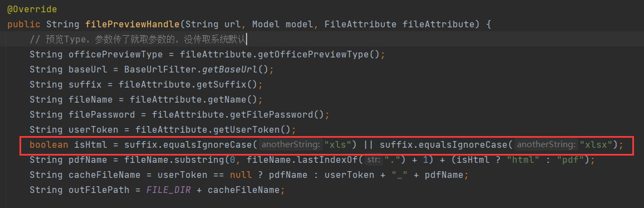Screen dimensions: 644x208
Task: Click the italic getBaseUrl method call
Action: click(x=229, y=70)
